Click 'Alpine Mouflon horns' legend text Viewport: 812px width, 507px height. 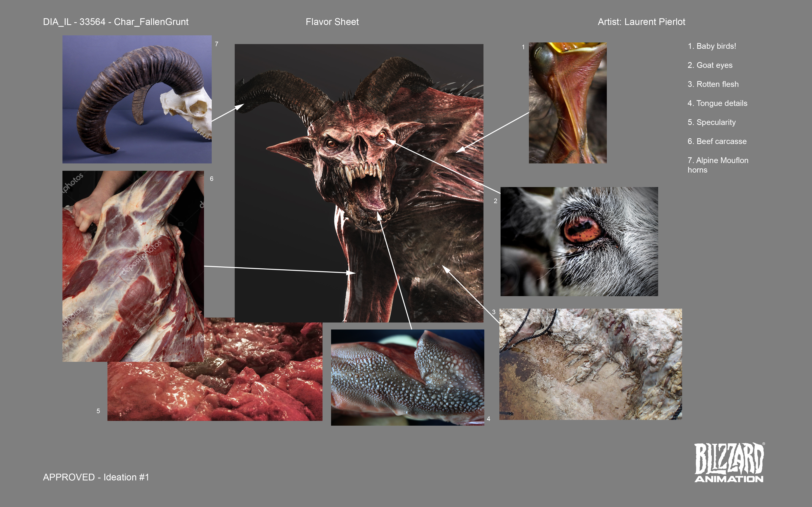click(717, 165)
